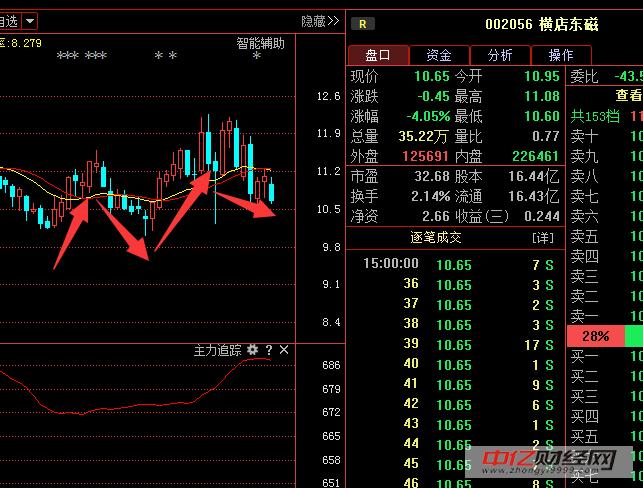643x488 pixels.
Task: Switch to the 资金 tab
Action: pyautogui.click(x=439, y=55)
